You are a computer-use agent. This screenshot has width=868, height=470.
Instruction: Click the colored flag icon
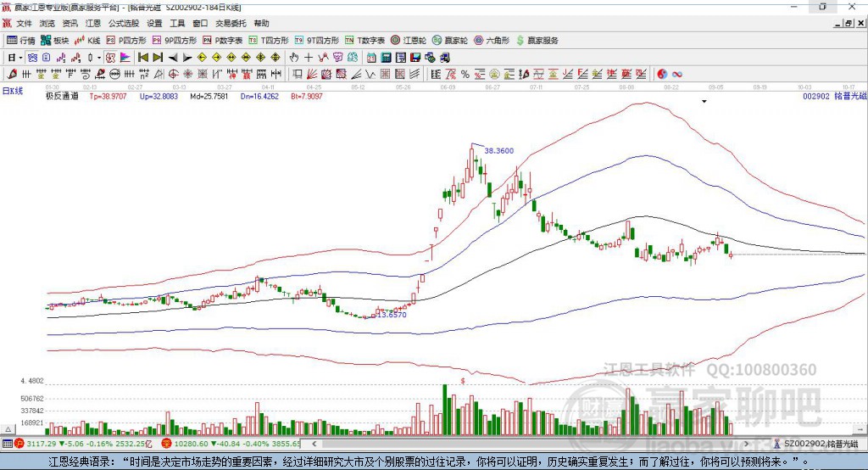coord(125,58)
